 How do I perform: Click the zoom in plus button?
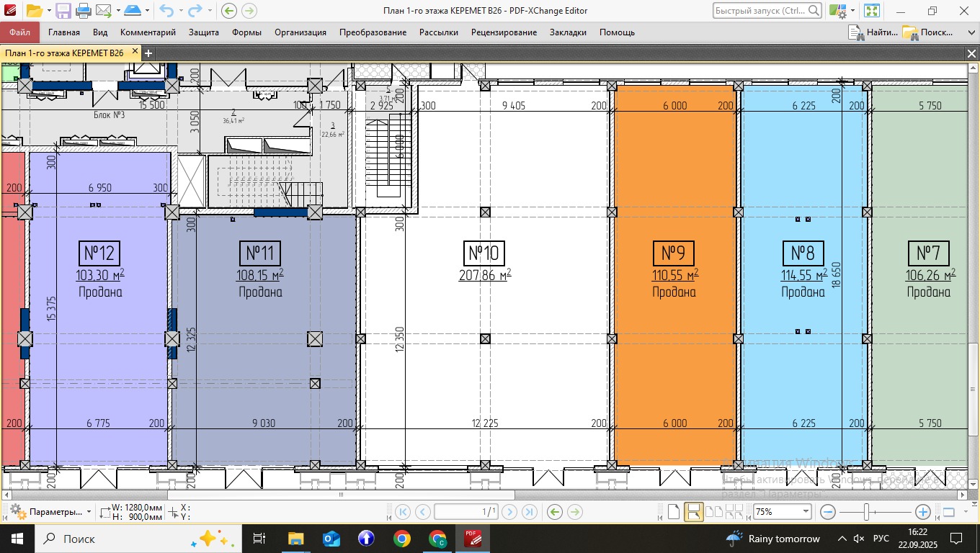click(922, 512)
